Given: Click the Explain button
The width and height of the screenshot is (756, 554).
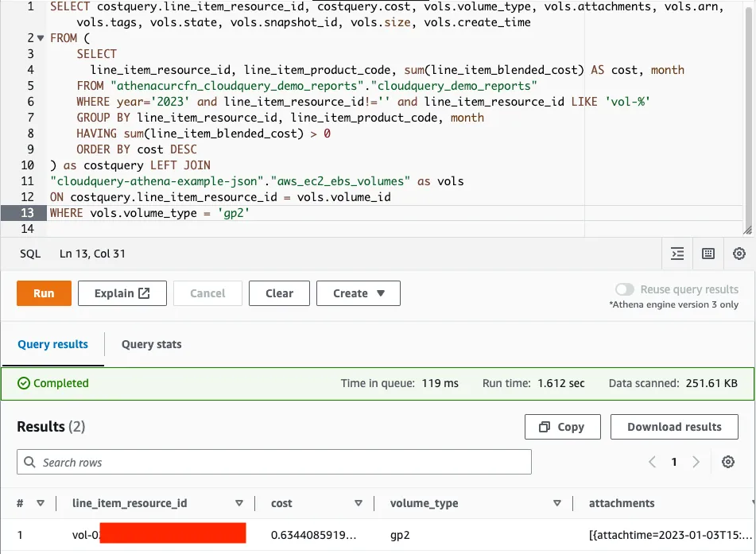Looking at the screenshot, I should click(x=122, y=293).
